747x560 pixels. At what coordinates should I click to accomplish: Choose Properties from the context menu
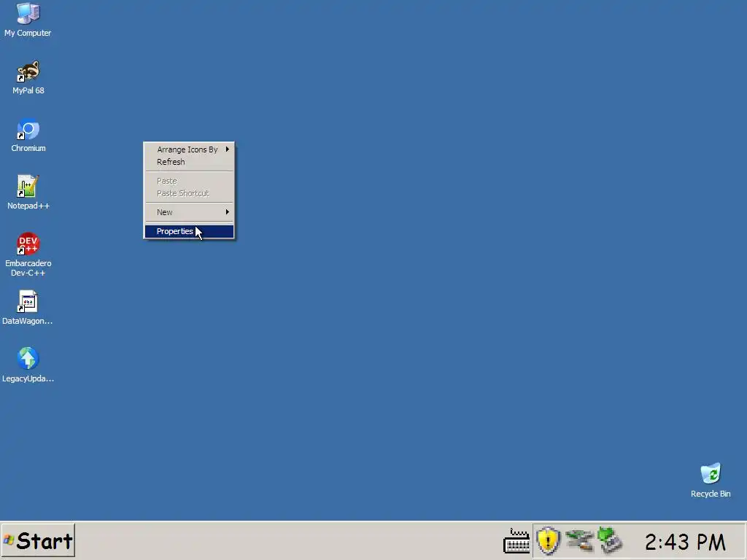(189, 231)
